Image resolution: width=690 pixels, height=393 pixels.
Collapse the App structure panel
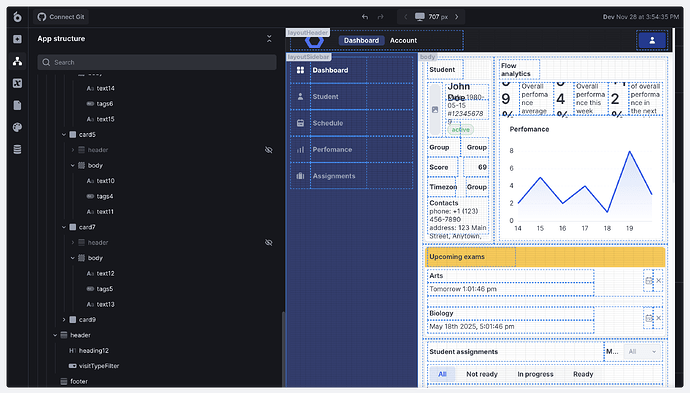pyautogui.click(x=269, y=39)
